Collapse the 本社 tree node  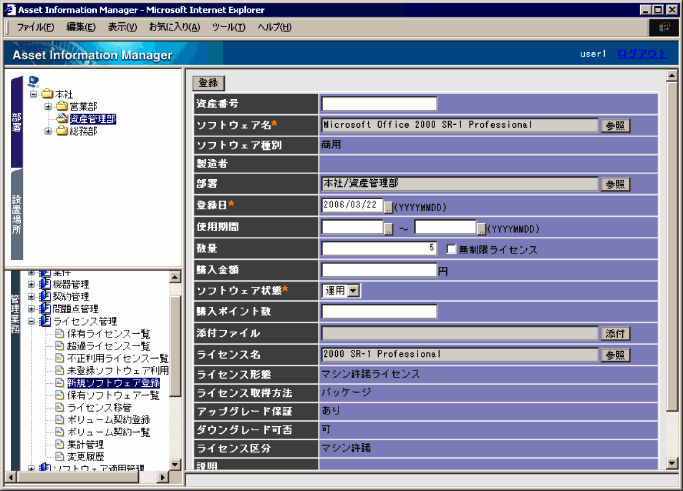pyautogui.click(x=33, y=94)
